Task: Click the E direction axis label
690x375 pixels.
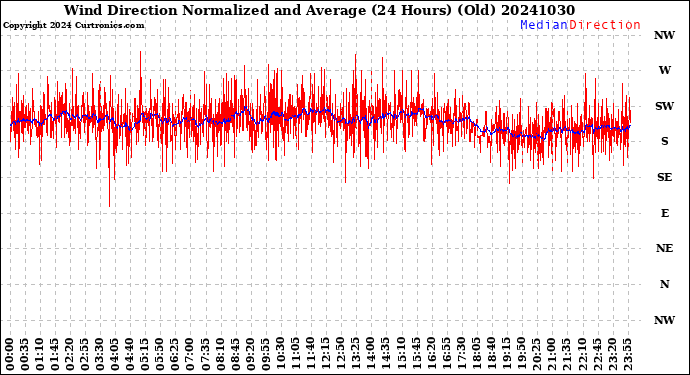Action: (665, 213)
